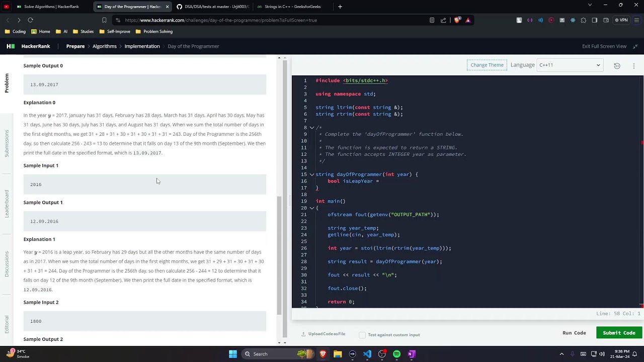This screenshot has height=362, width=644.
Task: Open reader mode icon in address bar
Action: point(432,20)
